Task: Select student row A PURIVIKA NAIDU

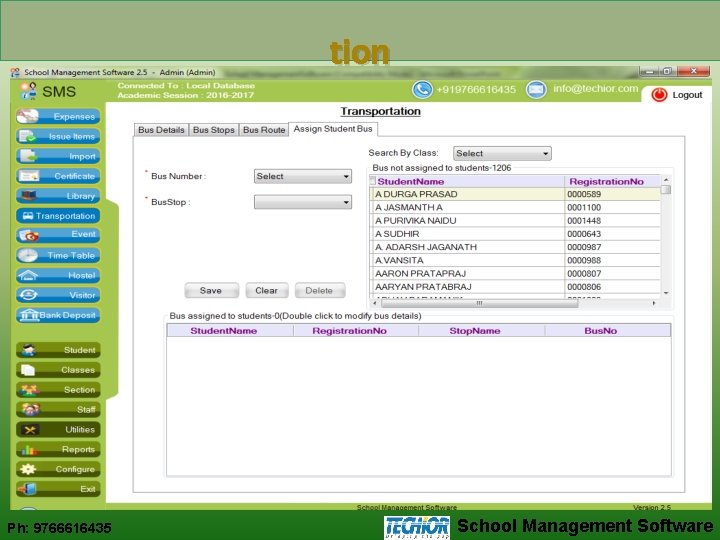Action: pos(515,221)
